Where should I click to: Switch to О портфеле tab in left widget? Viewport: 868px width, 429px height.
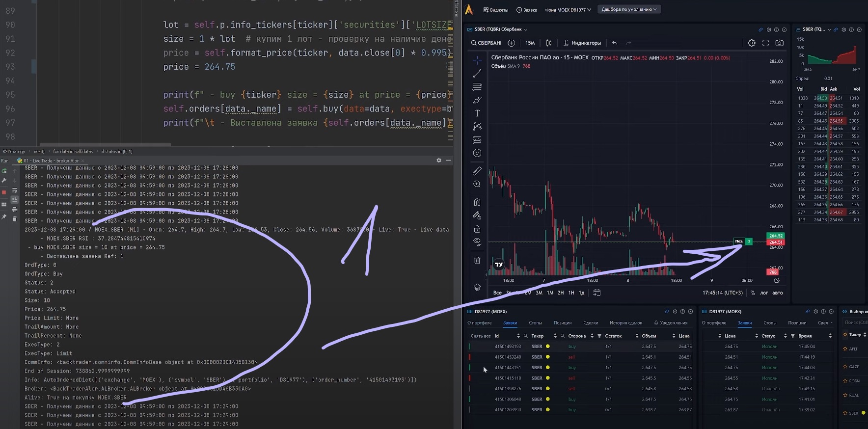(x=479, y=323)
